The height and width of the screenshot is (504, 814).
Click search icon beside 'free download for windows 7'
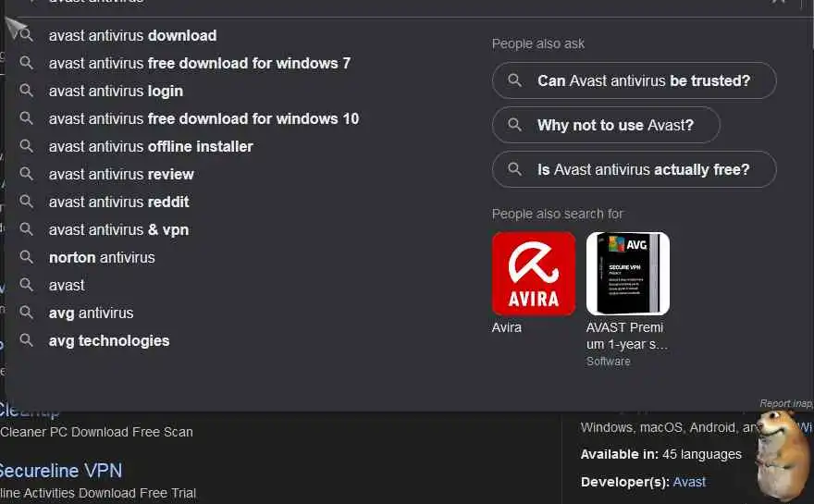point(26,63)
